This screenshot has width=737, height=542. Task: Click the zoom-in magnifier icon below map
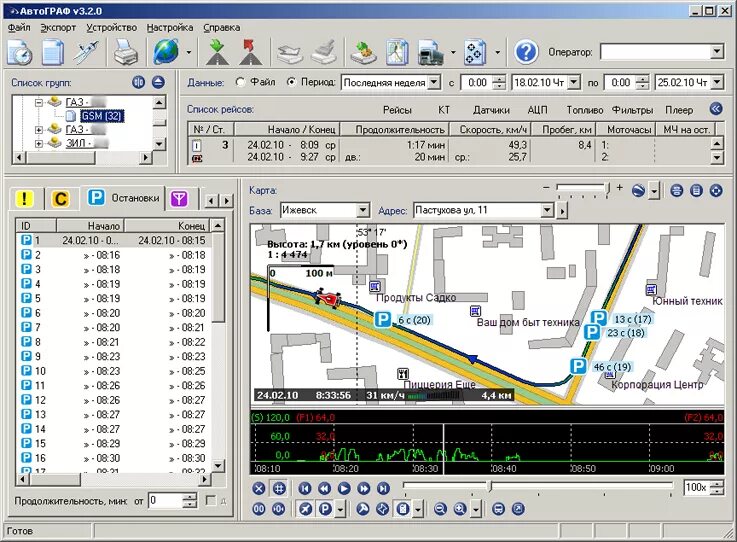click(460, 509)
